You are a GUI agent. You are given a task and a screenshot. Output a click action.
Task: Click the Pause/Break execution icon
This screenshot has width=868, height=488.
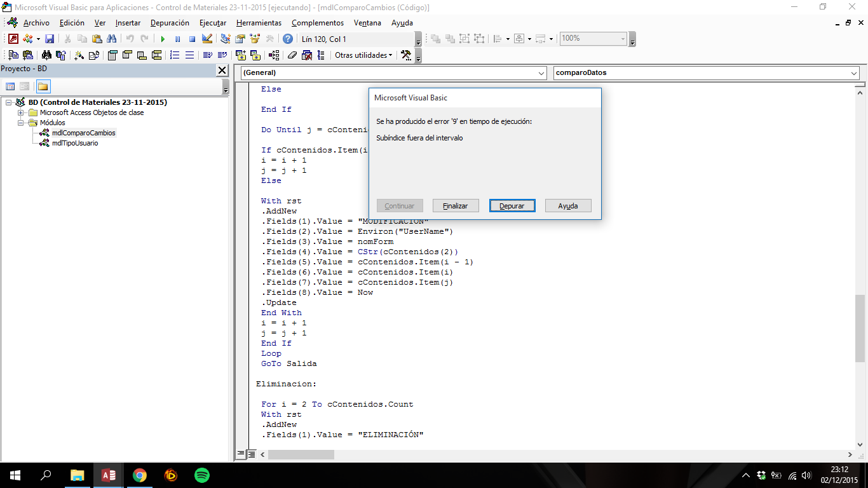(177, 39)
